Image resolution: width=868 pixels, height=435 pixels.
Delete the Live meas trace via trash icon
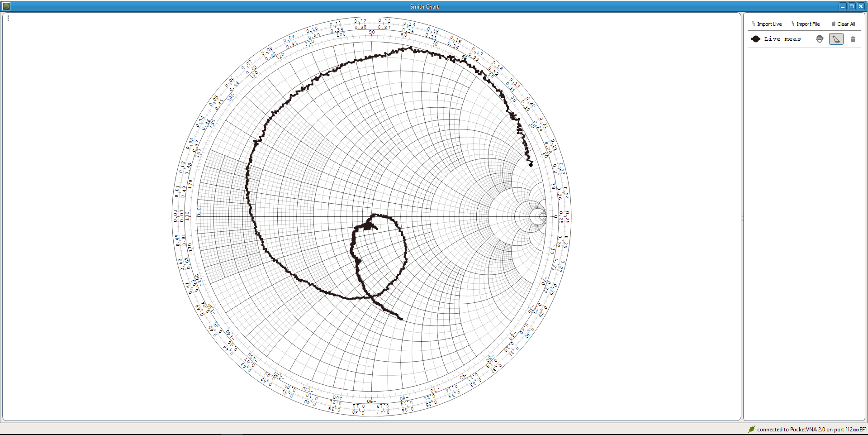853,39
